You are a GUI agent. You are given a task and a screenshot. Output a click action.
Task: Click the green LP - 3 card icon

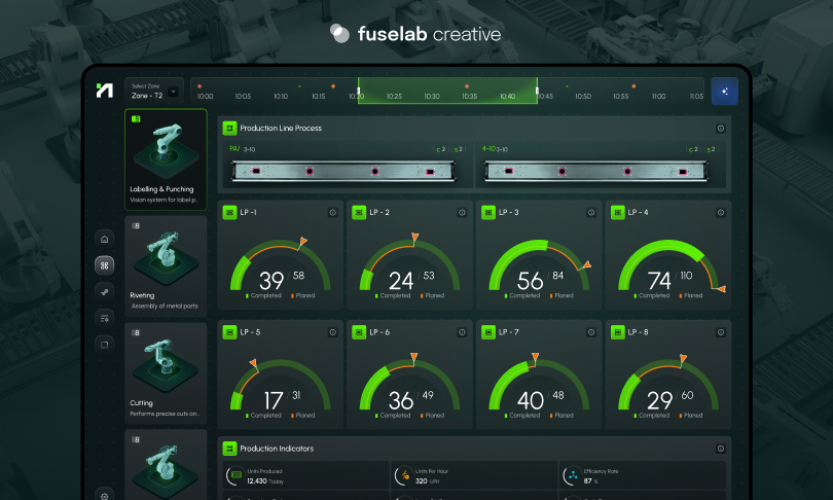[488, 213]
